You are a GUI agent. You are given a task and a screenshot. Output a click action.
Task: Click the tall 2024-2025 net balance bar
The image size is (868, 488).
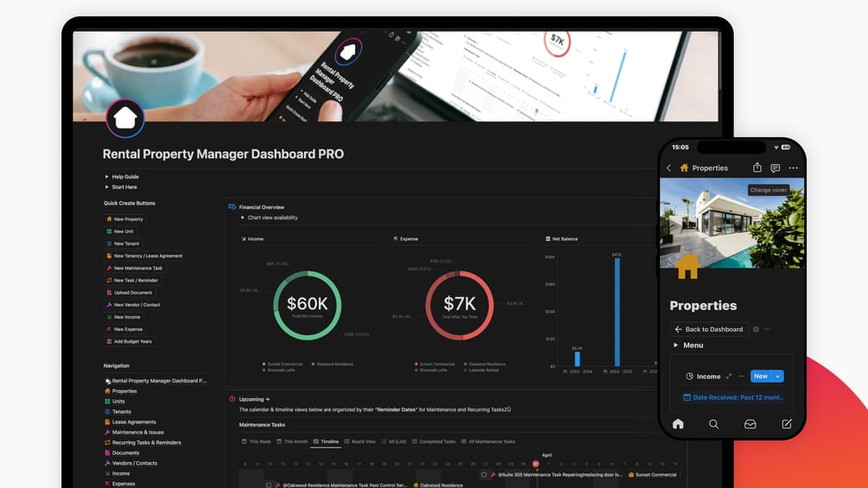coord(618,312)
